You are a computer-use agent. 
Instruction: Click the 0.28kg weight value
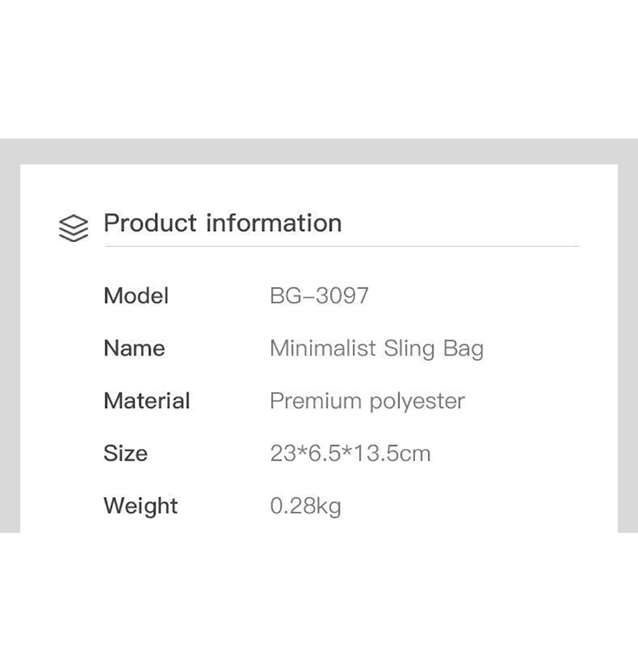[306, 506]
